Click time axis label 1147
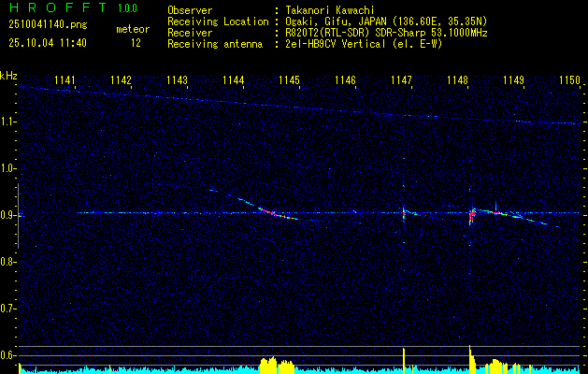This screenshot has height=374, width=588. click(401, 79)
